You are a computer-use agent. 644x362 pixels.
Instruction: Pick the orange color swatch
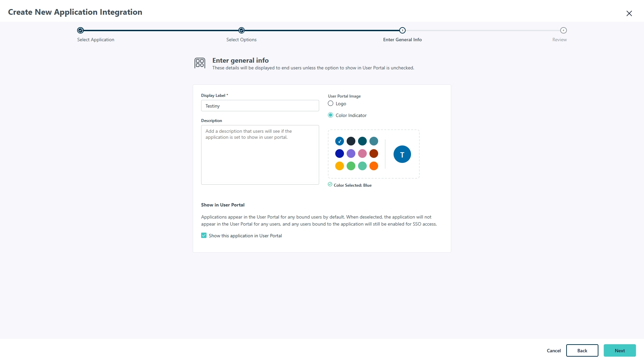point(373,166)
